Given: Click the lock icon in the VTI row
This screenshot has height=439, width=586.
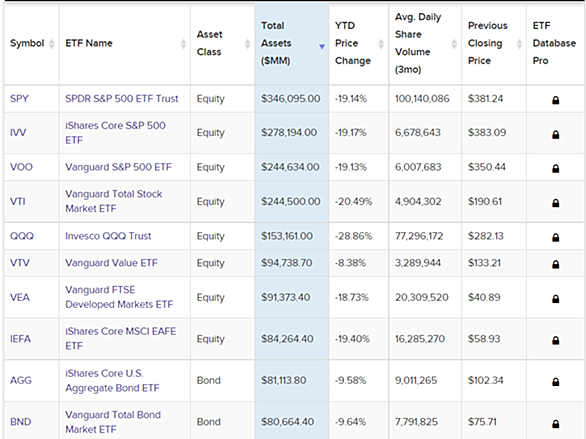Looking at the screenshot, I should coord(555,203).
